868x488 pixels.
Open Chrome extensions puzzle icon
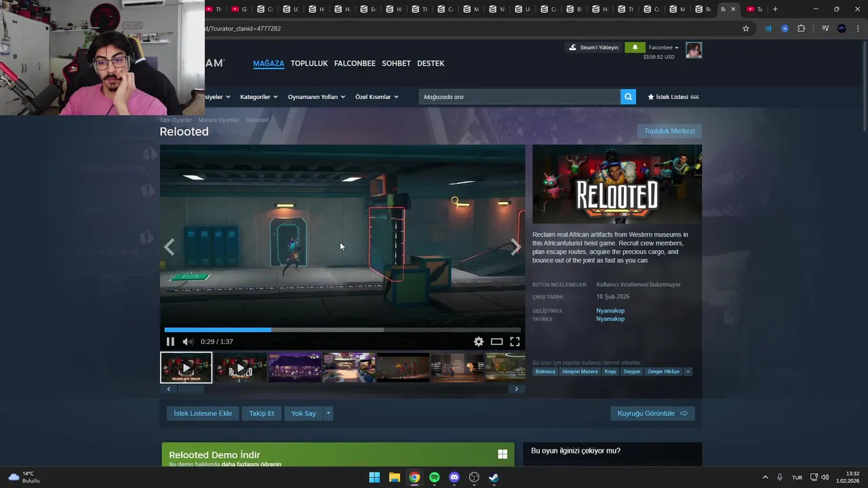tap(802, 28)
